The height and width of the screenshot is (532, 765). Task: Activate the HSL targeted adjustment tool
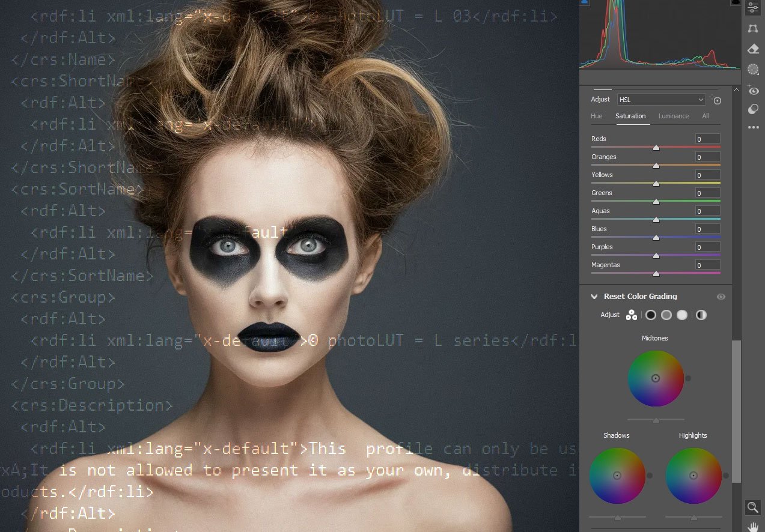click(x=716, y=100)
